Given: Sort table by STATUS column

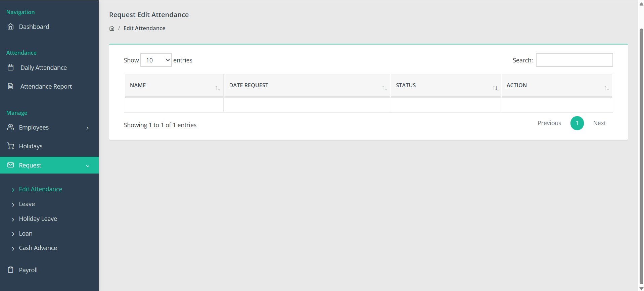Looking at the screenshot, I should 445,86.
